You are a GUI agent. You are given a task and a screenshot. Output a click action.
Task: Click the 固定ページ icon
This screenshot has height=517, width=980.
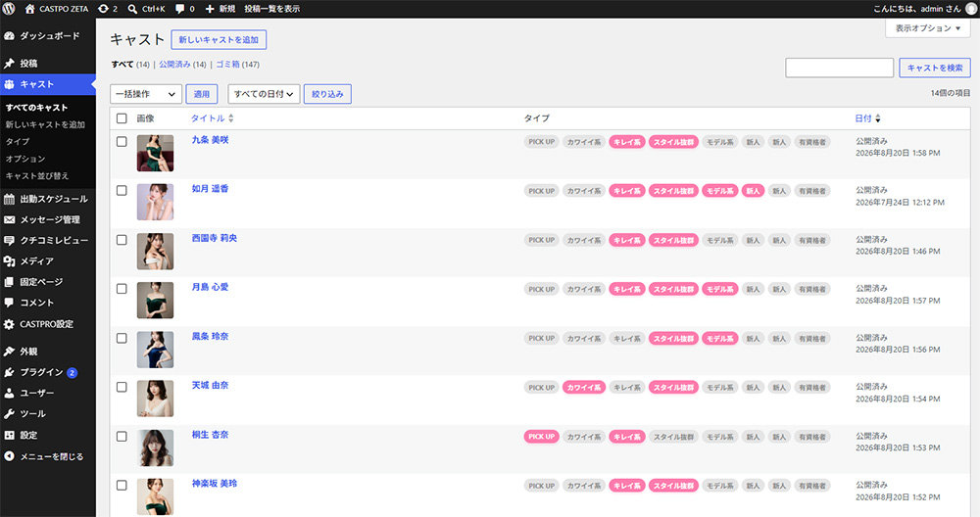click(x=9, y=282)
